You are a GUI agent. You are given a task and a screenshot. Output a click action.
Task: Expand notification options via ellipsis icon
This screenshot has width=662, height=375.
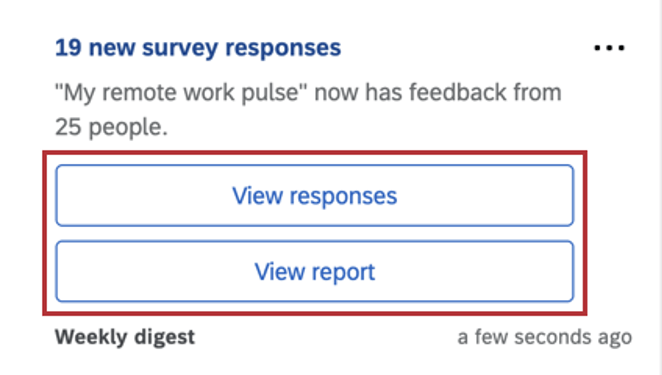(609, 48)
